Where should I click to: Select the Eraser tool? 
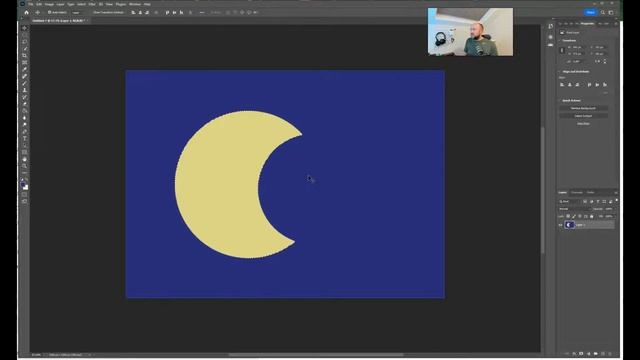click(x=24, y=104)
